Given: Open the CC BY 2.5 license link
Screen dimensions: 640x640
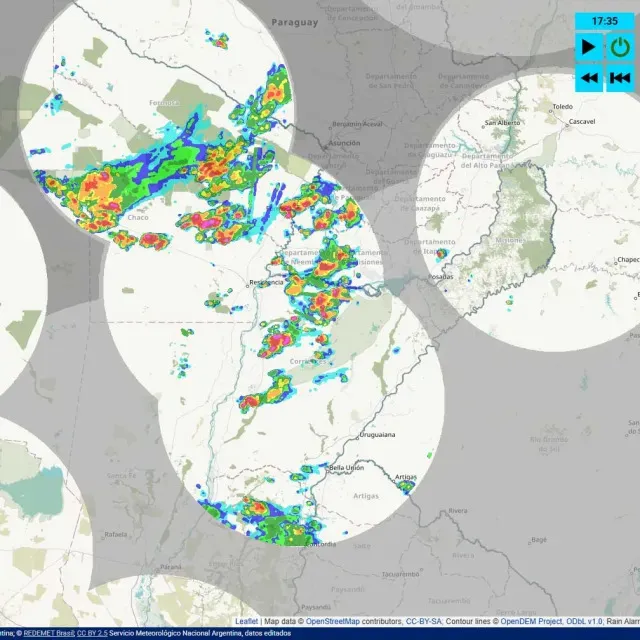Looking at the screenshot, I should click(x=92, y=633).
